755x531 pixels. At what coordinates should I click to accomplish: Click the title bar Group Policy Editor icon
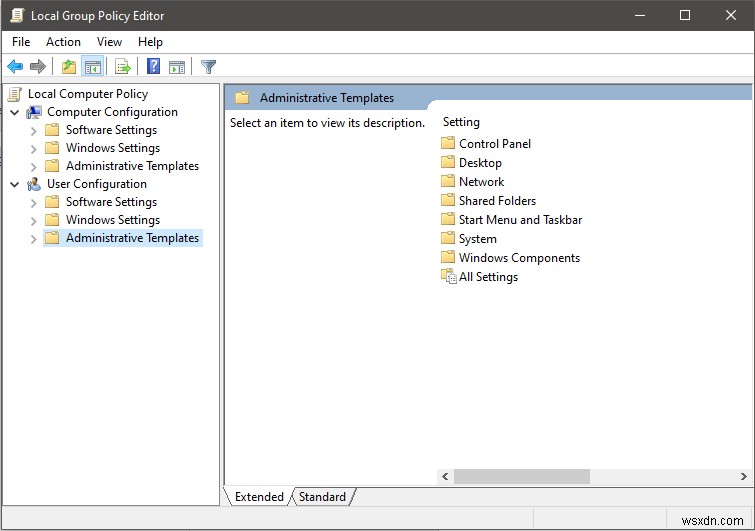(x=17, y=15)
